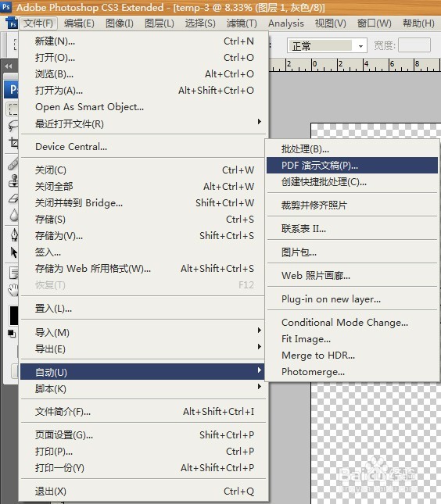Select the Notes tool

point(14,273)
